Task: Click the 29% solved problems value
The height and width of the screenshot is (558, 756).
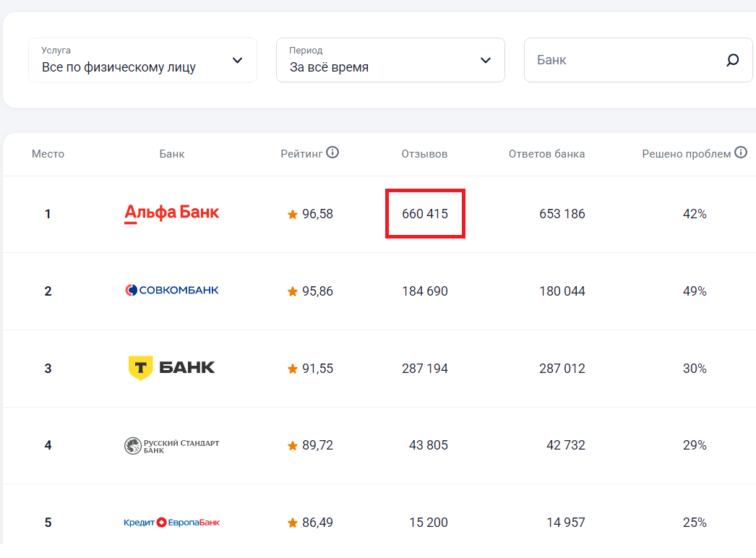Action: 695,445
